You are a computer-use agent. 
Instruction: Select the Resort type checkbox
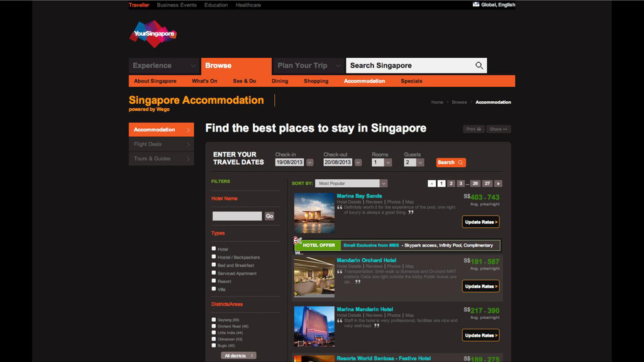214,281
